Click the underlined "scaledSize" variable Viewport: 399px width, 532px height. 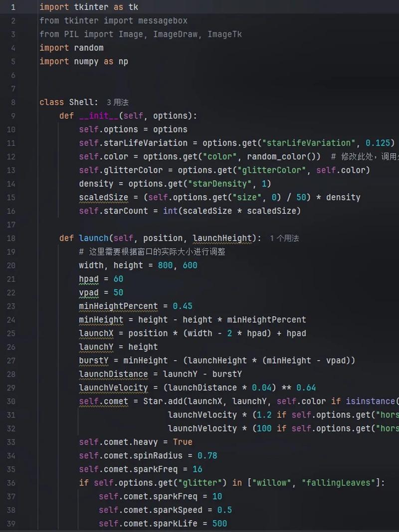tap(103, 197)
